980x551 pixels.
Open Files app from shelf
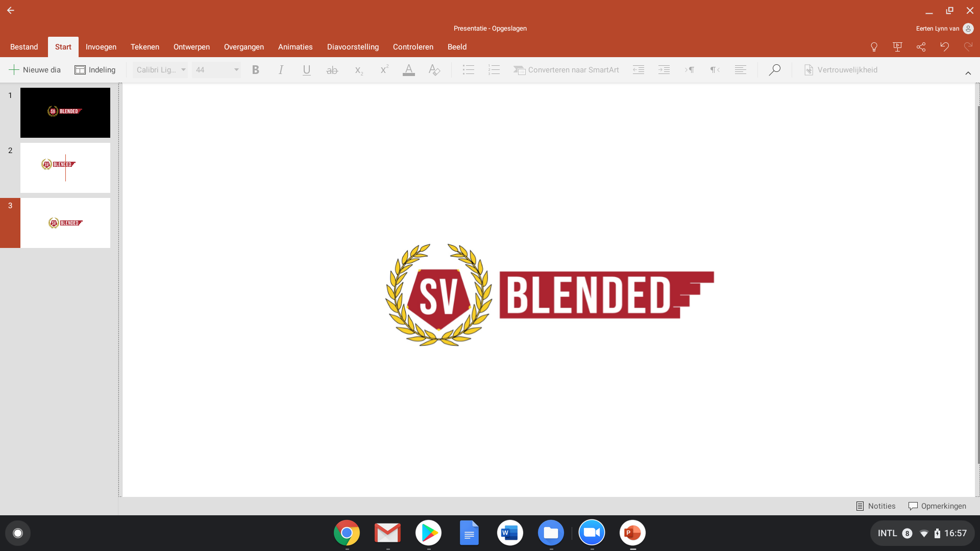[x=551, y=533]
